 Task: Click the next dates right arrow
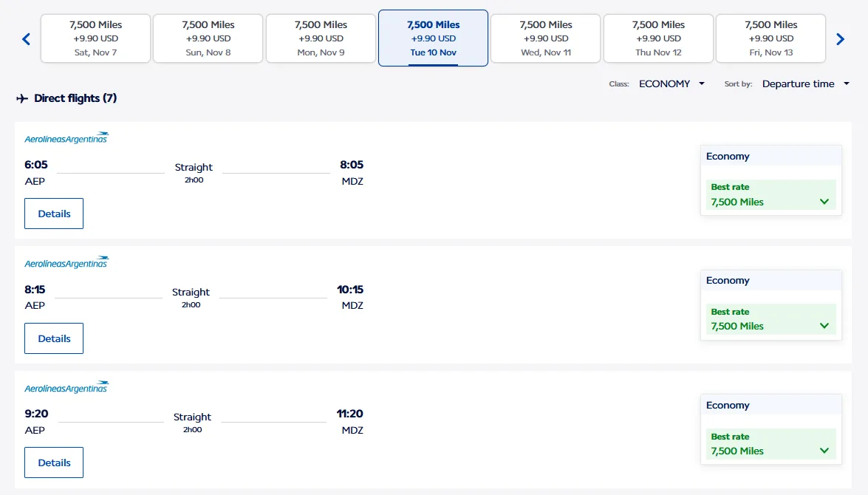840,39
